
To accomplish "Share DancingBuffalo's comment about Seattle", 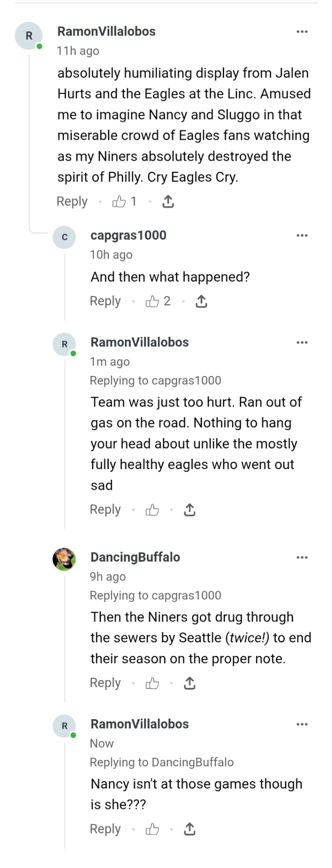I will 189,684.
